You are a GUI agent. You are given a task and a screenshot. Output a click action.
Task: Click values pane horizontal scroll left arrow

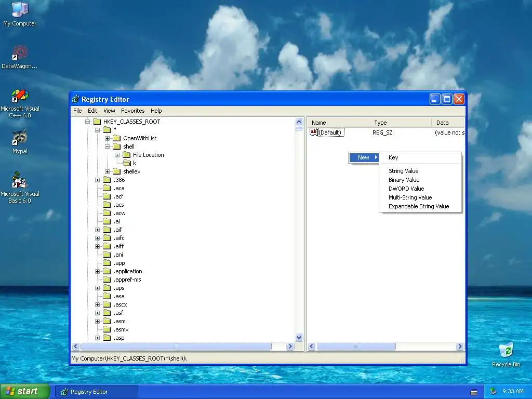coord(312,347)
